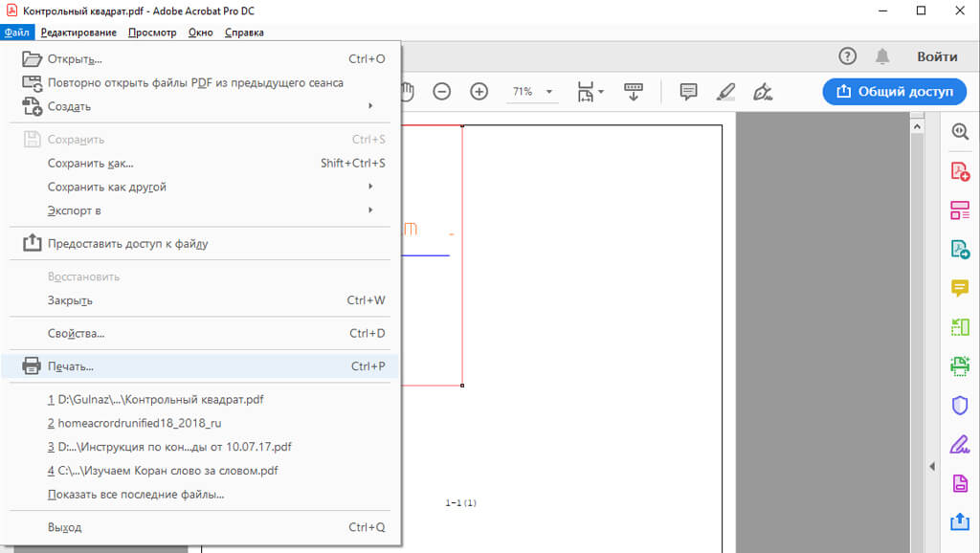The image size is (980, 553).
Task: Collapse the right tools pane arrow
Action: 931,466
